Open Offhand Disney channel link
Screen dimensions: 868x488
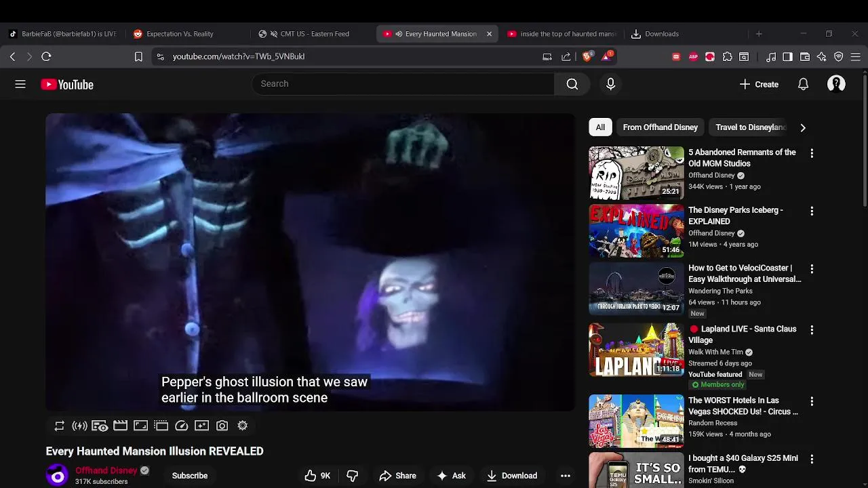click(x=106, y=470)
